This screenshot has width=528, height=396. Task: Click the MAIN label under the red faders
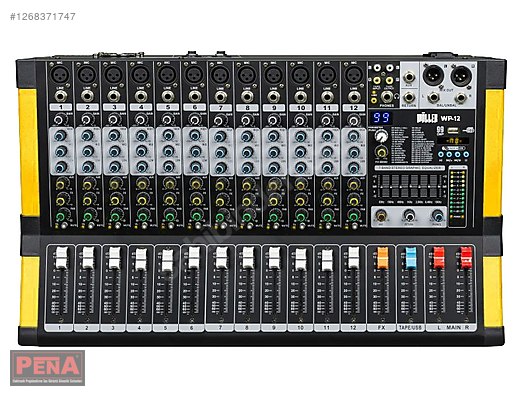[x=453, y=327]
